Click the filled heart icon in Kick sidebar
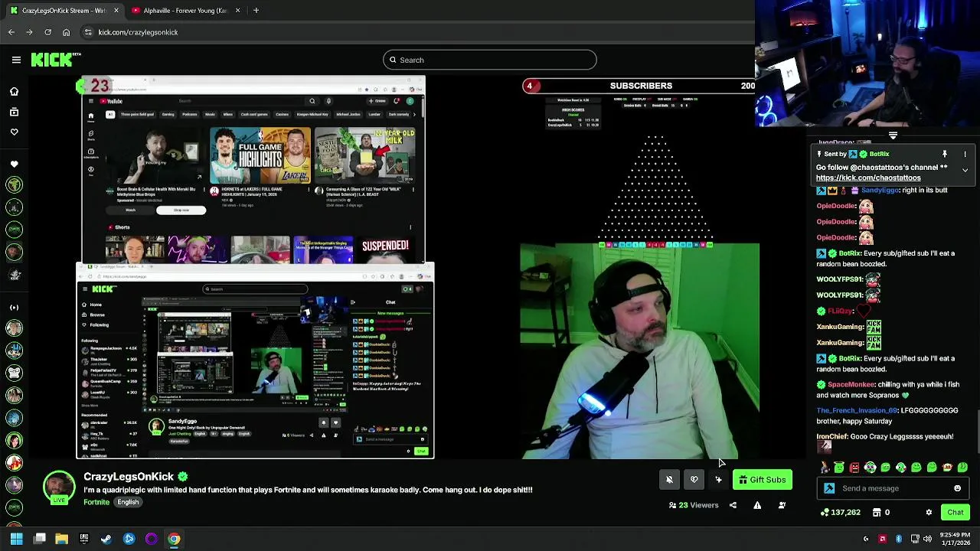The width and height of the screenshot is (980, 551). (x=14, y=164)
